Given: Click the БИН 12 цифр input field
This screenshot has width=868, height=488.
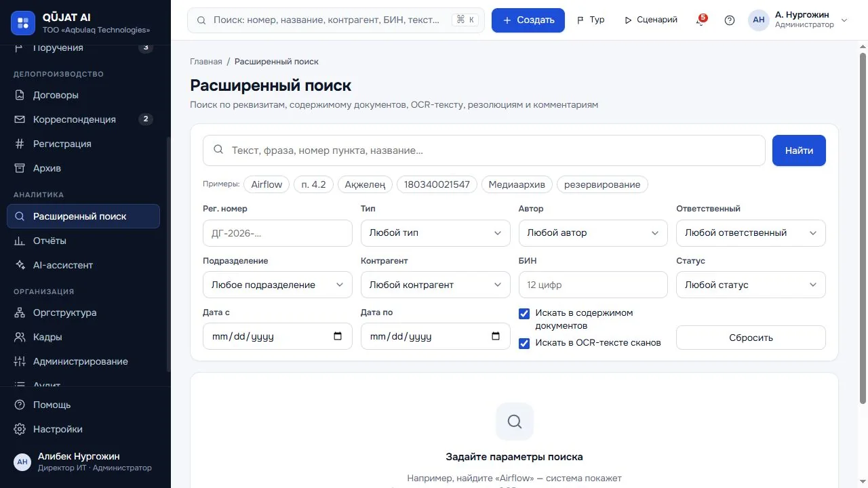Looking at the screenshot, I should coord(593,285).
